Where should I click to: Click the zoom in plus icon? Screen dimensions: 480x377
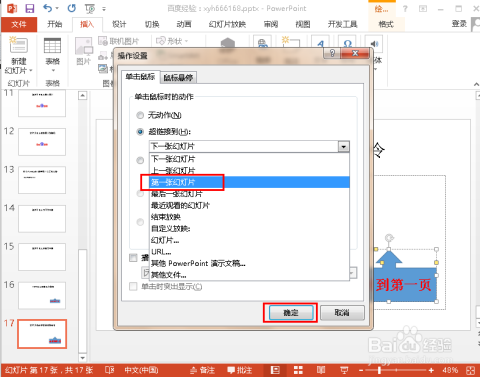(x=431, y=370)
